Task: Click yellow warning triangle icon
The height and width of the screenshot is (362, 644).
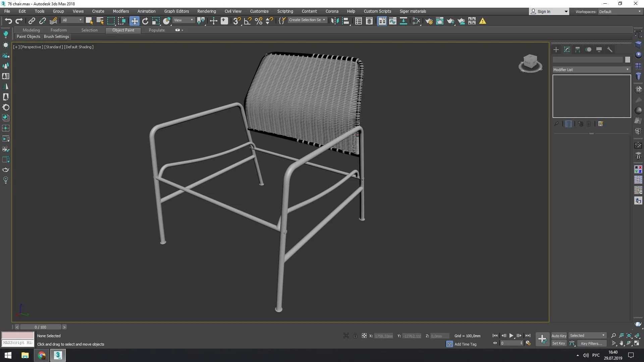Action: click(483, 21)
